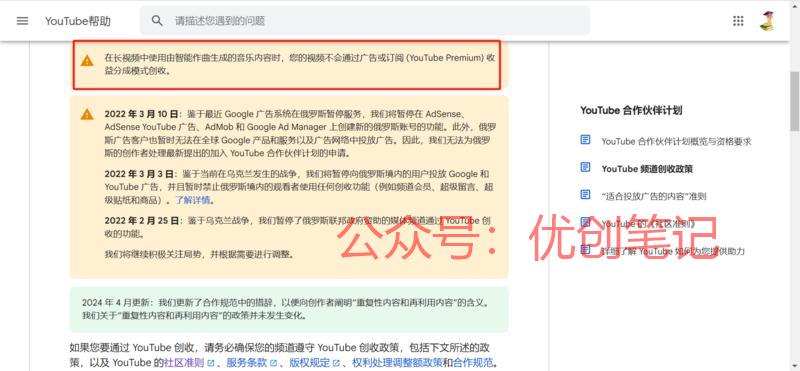Open the Google apps grid
Image resolution: width=800 pixels, height=371 pixels.
tap(738, 21)
